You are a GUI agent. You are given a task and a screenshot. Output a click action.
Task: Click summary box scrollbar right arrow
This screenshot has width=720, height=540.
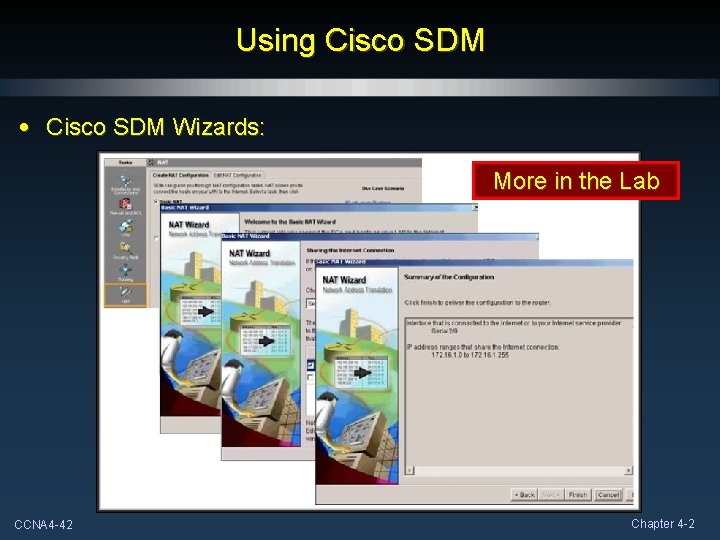(628, 471)
